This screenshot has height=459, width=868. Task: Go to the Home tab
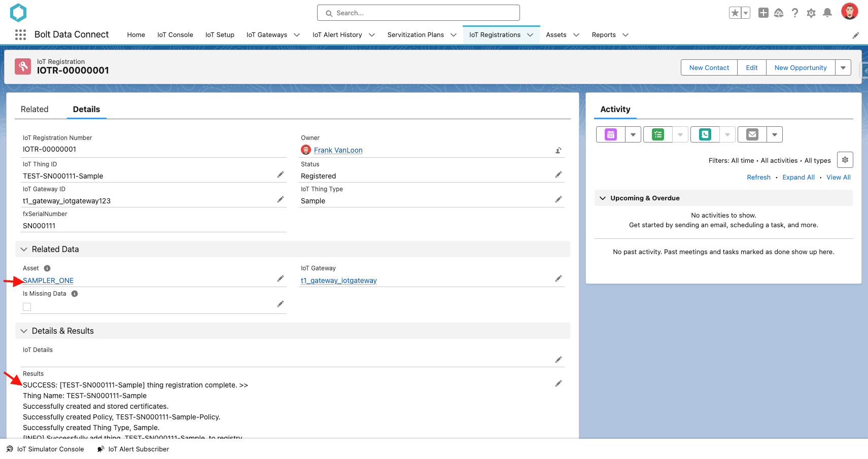(136, 35)
